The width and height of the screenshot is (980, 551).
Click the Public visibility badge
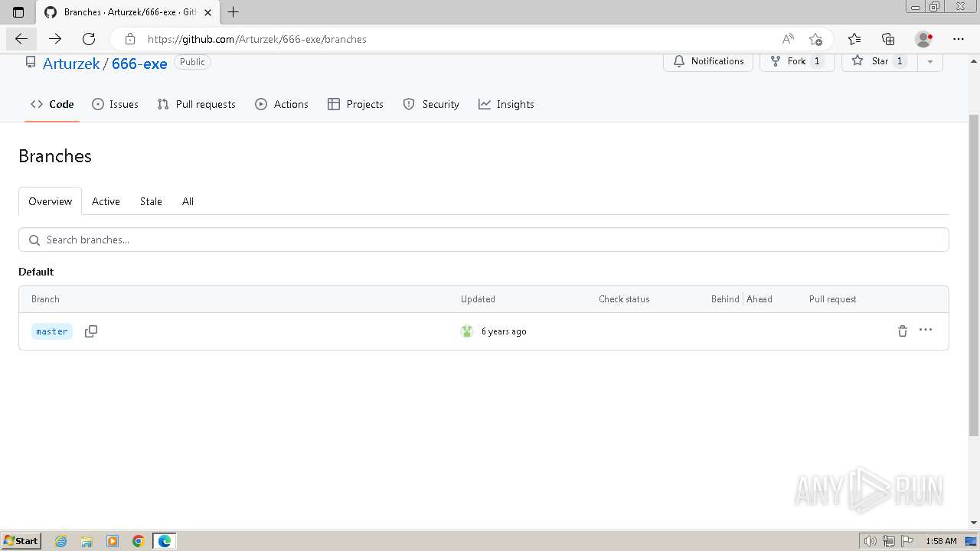click(192, 62)
